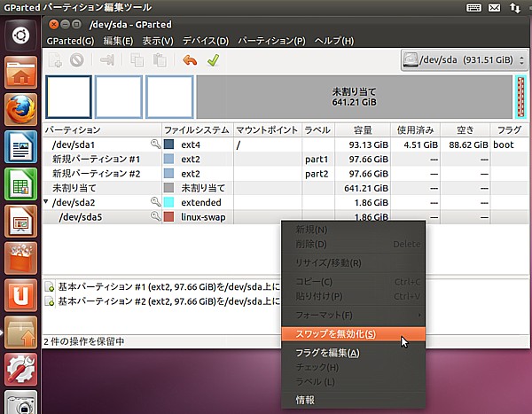
Task: Select the 未割り当て row in partition list
Action: [286, 188]
